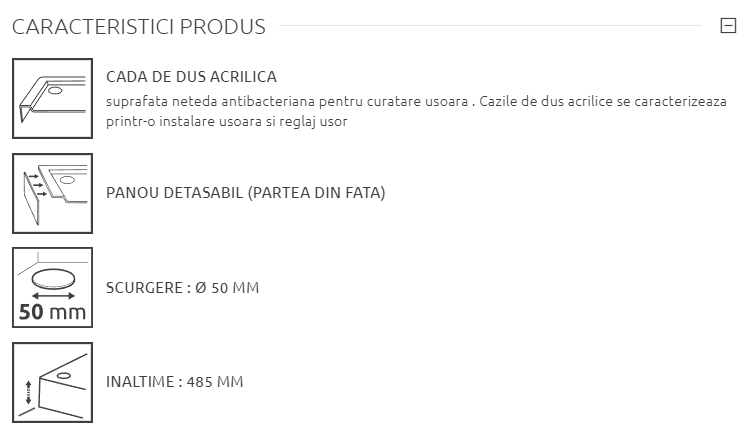752x430 pixels.
Task: Click the acrylic shower tray icon
Action: click(x=52, y=98)
